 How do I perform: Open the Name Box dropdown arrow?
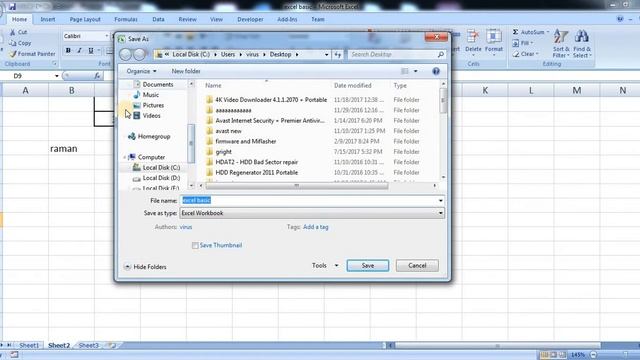pos(56,76)
